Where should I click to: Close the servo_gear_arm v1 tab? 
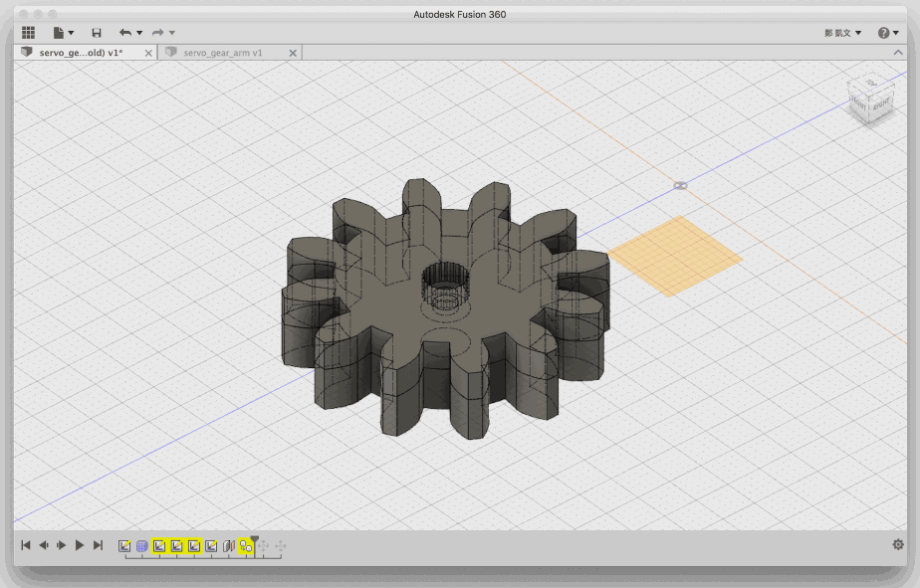coord(293,53)
